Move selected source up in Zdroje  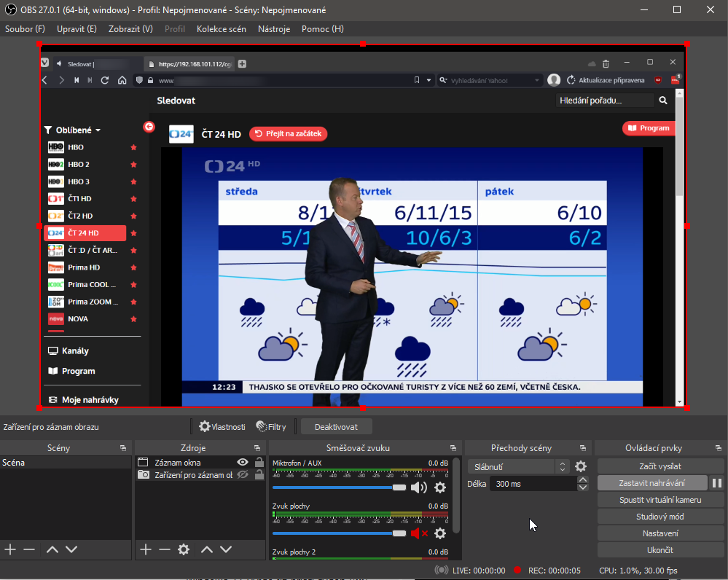pos(207,549)
